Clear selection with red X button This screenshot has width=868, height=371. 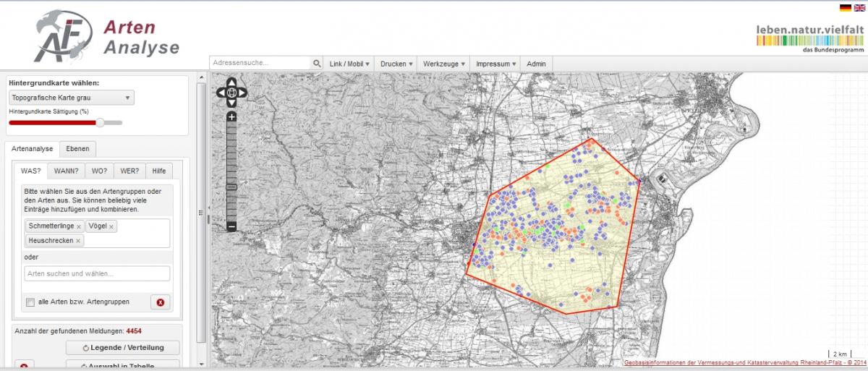pyautogui.click(x=161, y=302)
